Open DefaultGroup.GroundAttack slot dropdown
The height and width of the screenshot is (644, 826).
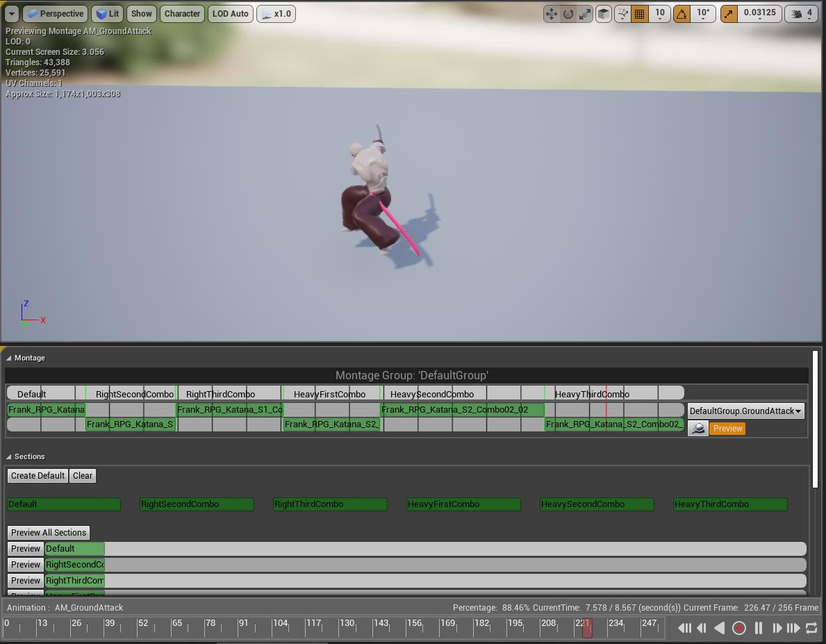(x=745, y=411)
